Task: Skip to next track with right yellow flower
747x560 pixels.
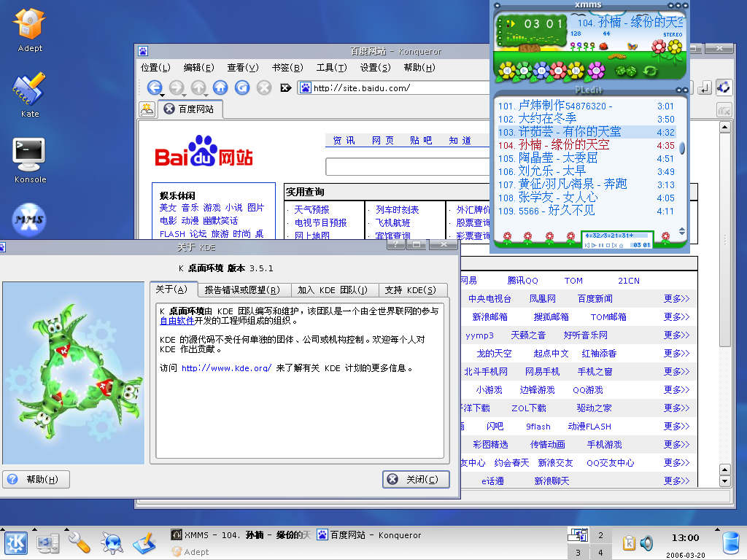Action: click(x=576, y=71)
